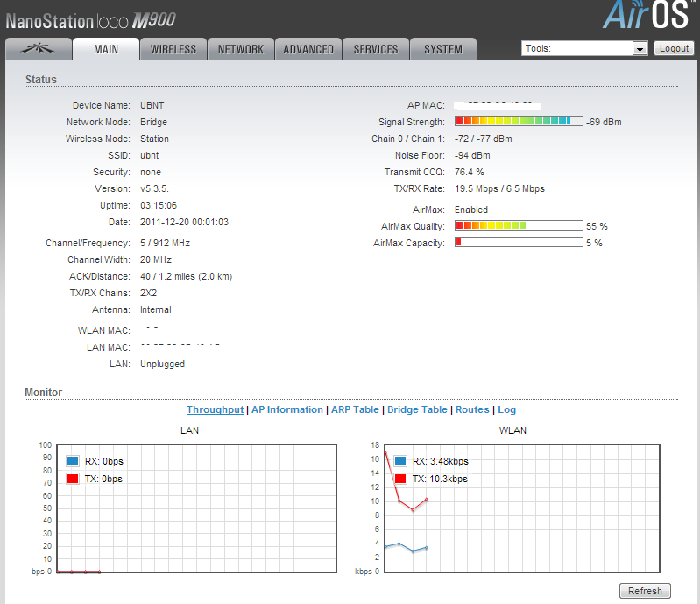The width and height of the screenshot is (700, 604).
Task: Click the WLAN TX: 10.3kbps legend label
Action: [x=440, y=479]
